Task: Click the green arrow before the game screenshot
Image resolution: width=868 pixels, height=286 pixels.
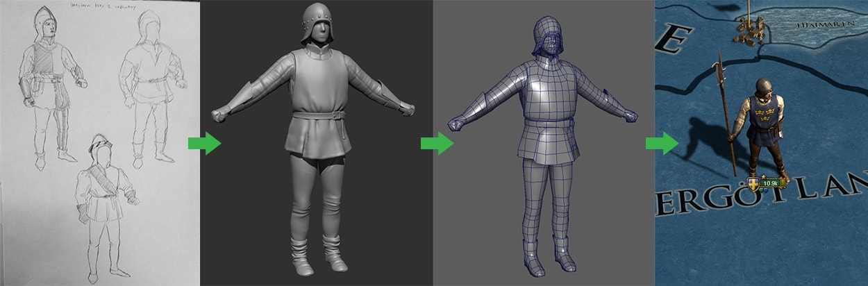Action: point(661,144)
